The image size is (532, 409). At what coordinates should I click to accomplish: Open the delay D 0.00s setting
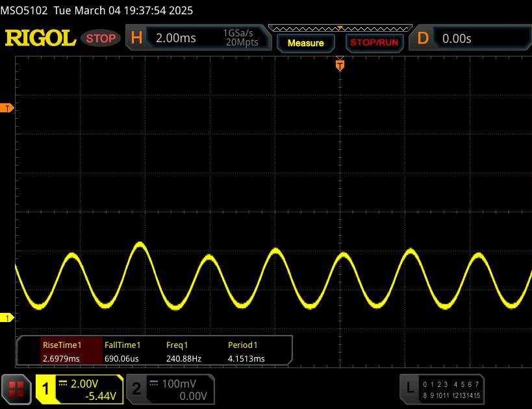pos(470,38)
